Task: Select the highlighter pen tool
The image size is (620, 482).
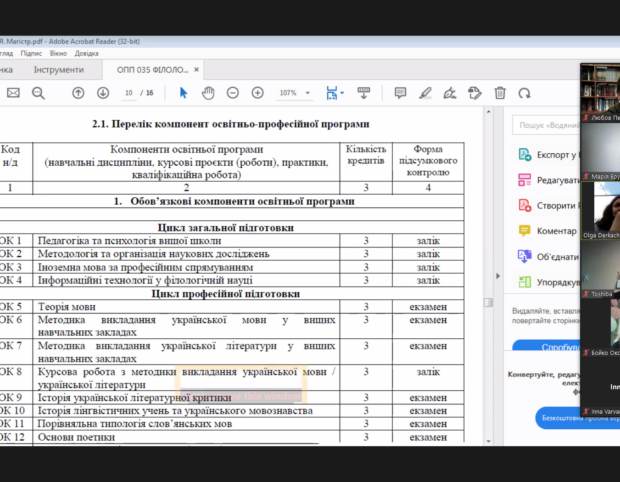Action: coord(425,93)
